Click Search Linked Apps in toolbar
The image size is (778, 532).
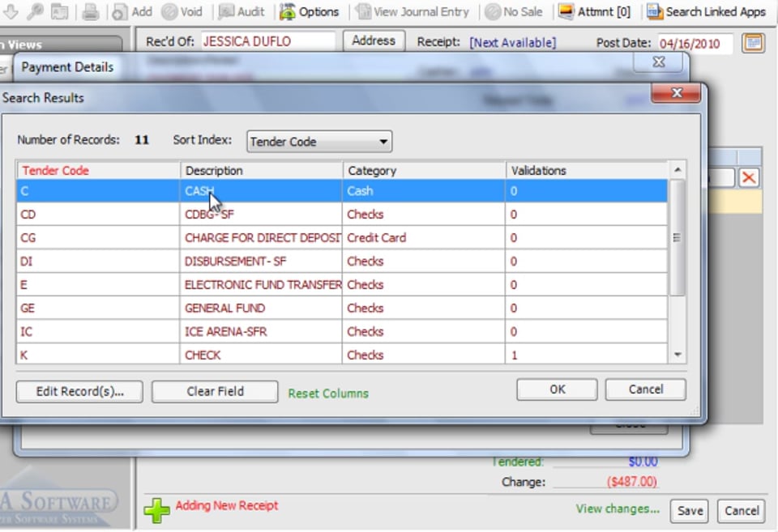click(x=707, y=11)
